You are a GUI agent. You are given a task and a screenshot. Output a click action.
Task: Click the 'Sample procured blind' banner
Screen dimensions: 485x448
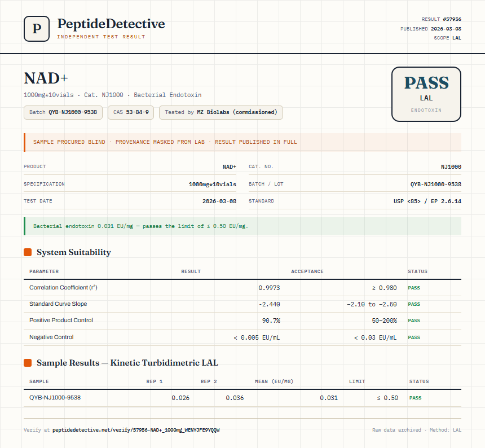(x=242, y=142)
